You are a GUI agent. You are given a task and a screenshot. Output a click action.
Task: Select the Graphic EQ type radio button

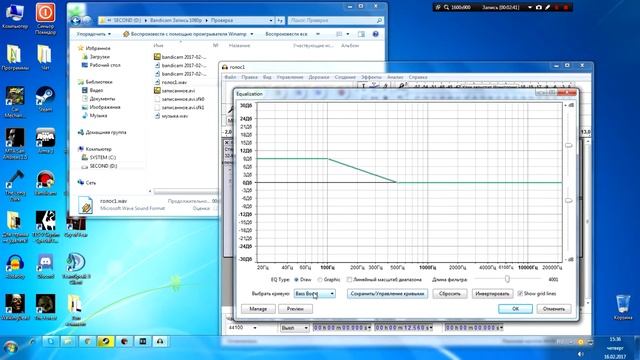click(320, 280)
